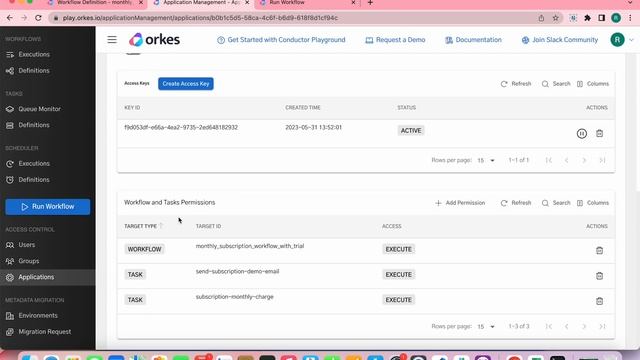
Task: Open Columns options for permissions table
Action: point(593,203)
